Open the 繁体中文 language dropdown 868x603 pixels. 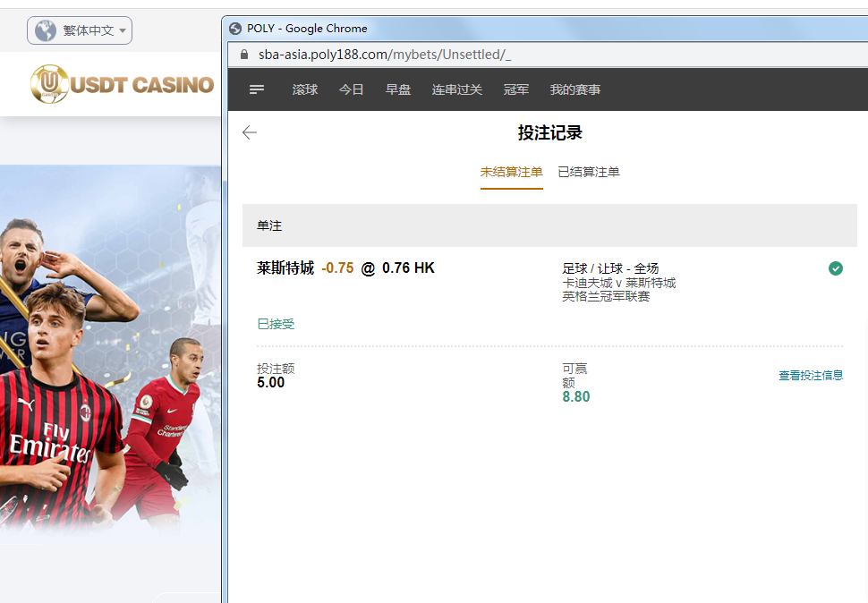tap(80, 30)
